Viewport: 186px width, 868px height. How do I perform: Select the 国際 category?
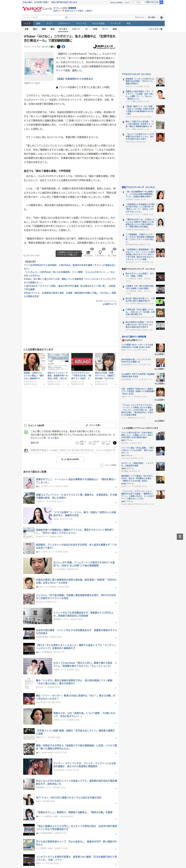pyautogui.click(x=44, y=29)
